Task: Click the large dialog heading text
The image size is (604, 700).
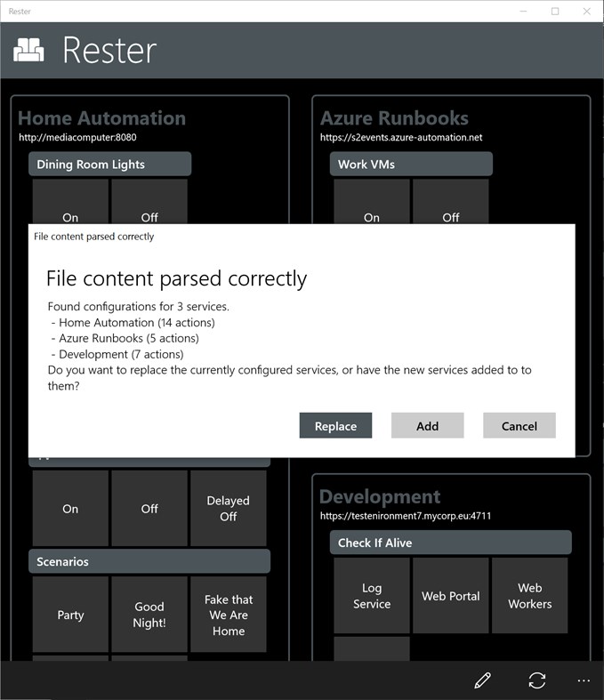Action: point(176,278)
